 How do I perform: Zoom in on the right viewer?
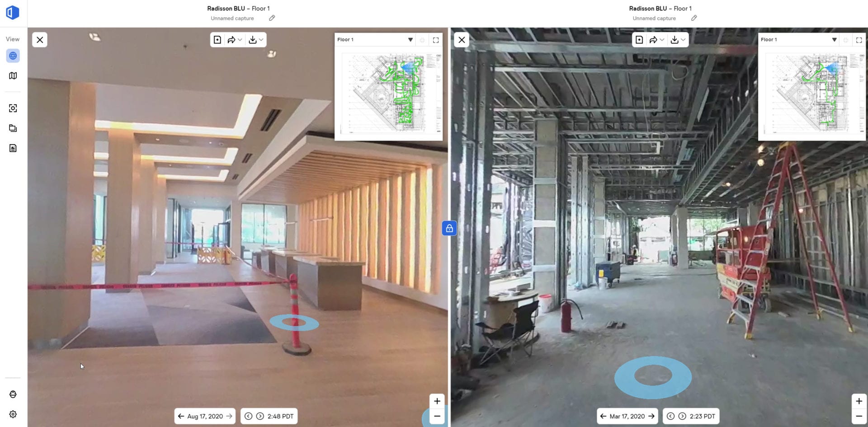859,401
